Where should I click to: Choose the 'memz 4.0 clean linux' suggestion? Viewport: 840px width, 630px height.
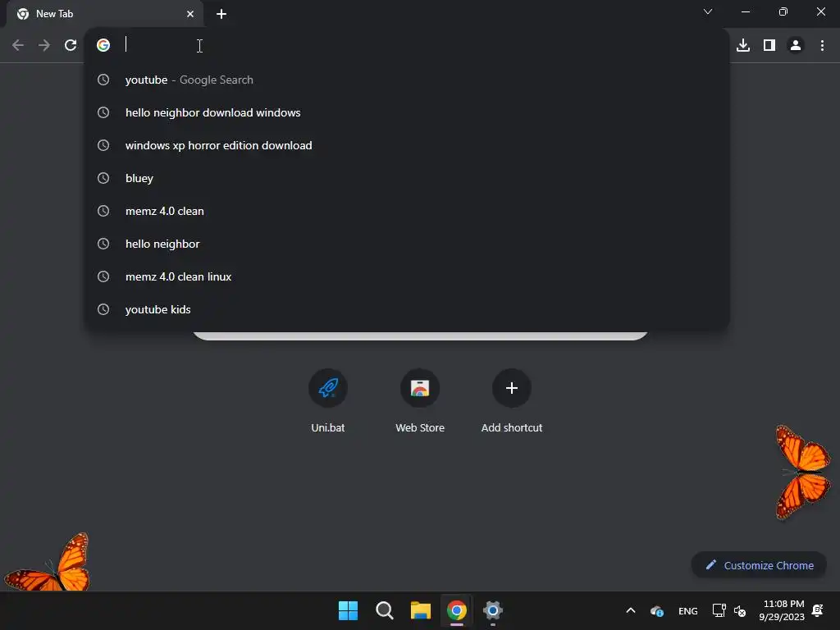tap(407, 276)
